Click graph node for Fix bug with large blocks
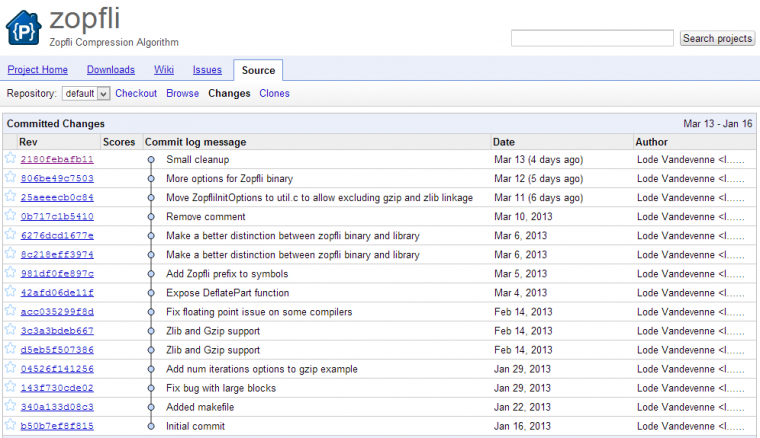760x438 pixels. tap(151, 388)
